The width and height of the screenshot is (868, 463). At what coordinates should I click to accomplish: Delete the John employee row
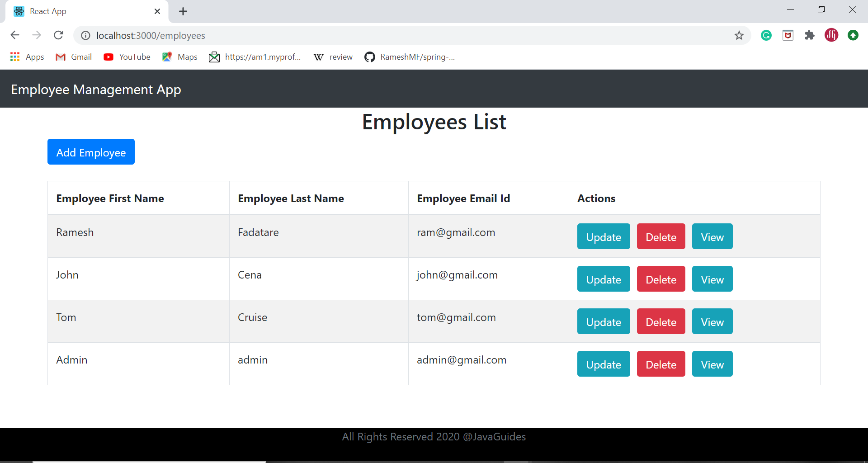click(x=661, y=279)
